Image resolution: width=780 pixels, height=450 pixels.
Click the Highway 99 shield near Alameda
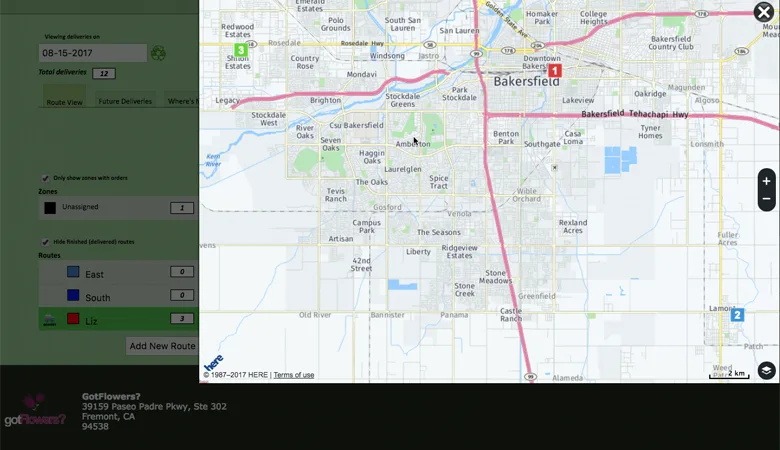coord(531,376)
